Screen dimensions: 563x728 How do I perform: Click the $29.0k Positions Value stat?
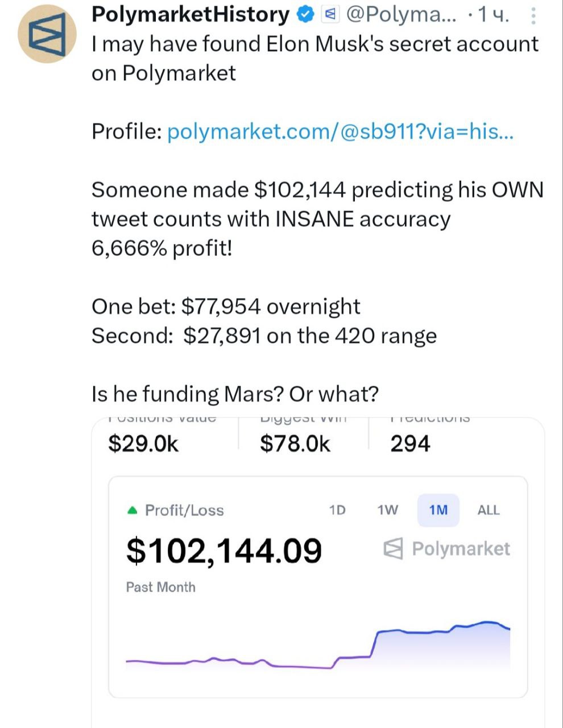pos(143,444)
